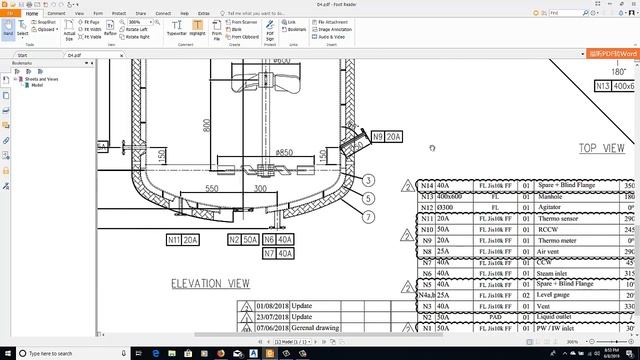The height and width of the screenshot is (360, 640).
Task: Choose Fit Page view
Action: [89, 22]
